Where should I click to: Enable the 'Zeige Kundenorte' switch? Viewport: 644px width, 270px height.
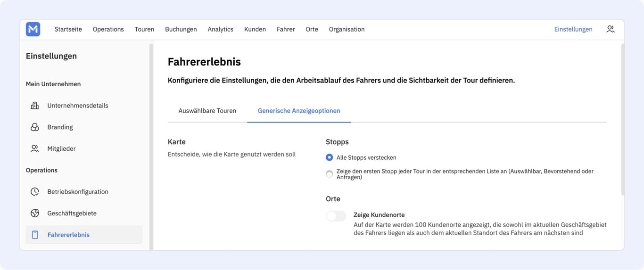point(336,216)
